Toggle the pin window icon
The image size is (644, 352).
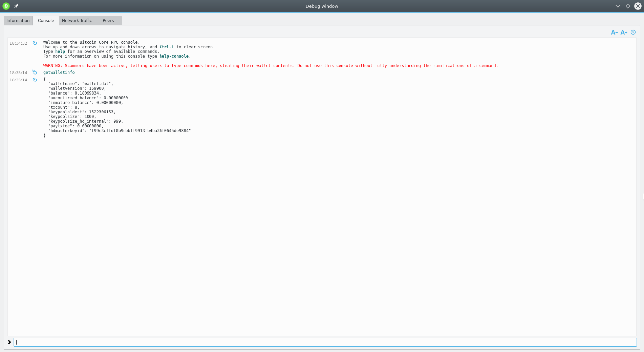(16, 6)
